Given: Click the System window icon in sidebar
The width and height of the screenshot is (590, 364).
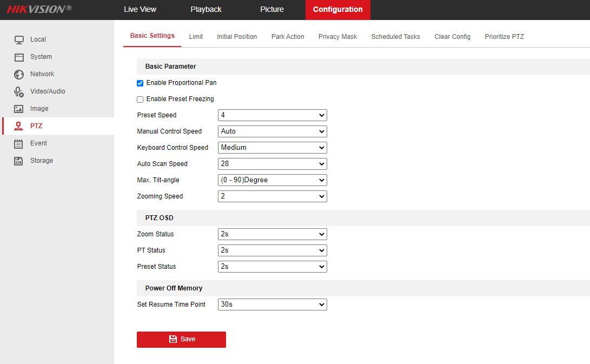Looking at the screenshot, I should pos(19,57).
